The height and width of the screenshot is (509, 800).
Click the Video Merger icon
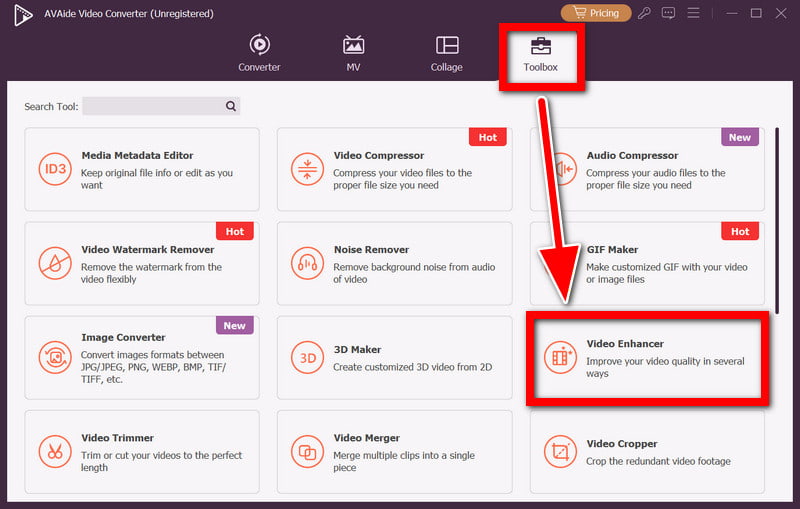(307, 451)
